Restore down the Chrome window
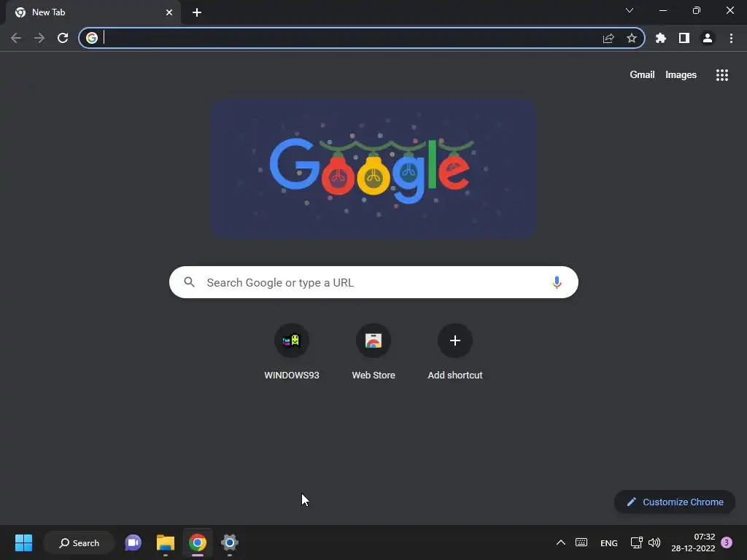Viewport: 747px width, 560px height. click(x=697, y=10)
